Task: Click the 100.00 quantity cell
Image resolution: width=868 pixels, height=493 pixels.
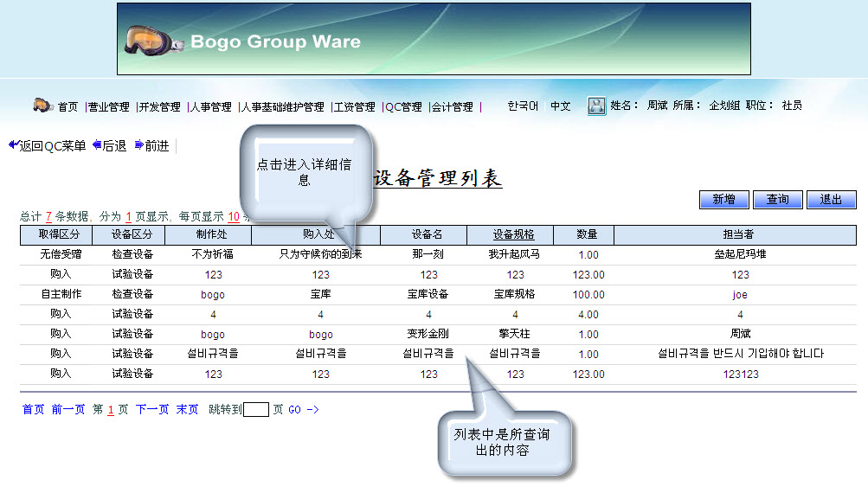Action: tap(588, 295)
